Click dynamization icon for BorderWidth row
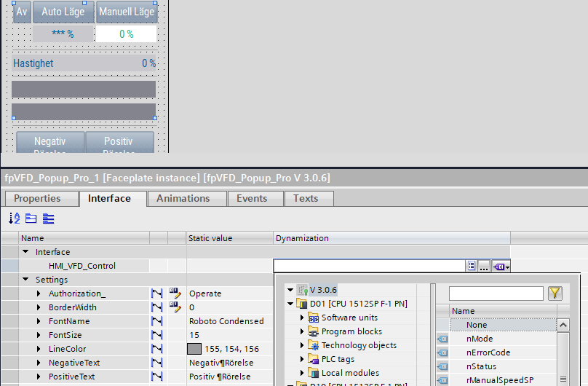This screenshot has height=386, width=588. pyautogui.click(x=156, y=307)
